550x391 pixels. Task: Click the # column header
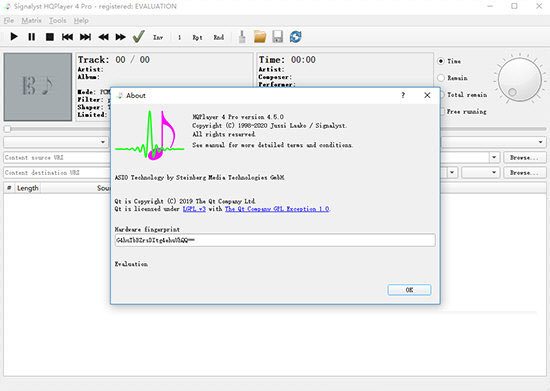pos(9,188)
